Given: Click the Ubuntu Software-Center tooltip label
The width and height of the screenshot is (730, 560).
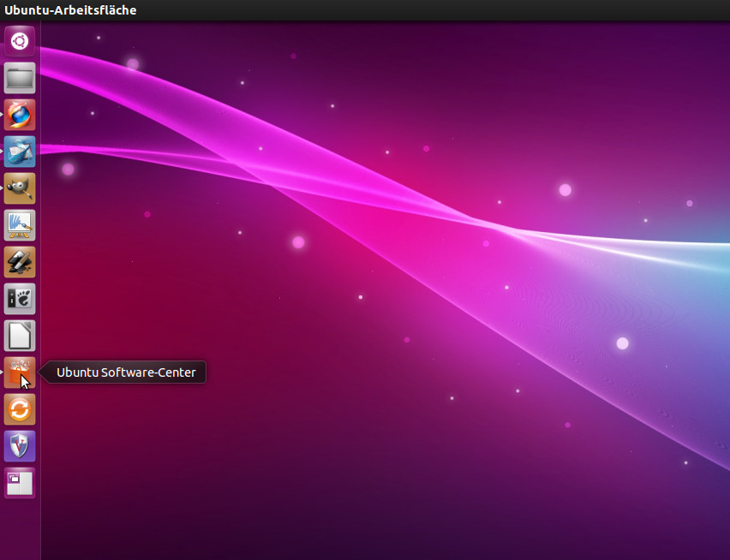Looking at the screenshot, I should pyautogui.click(x=126, y=372).
